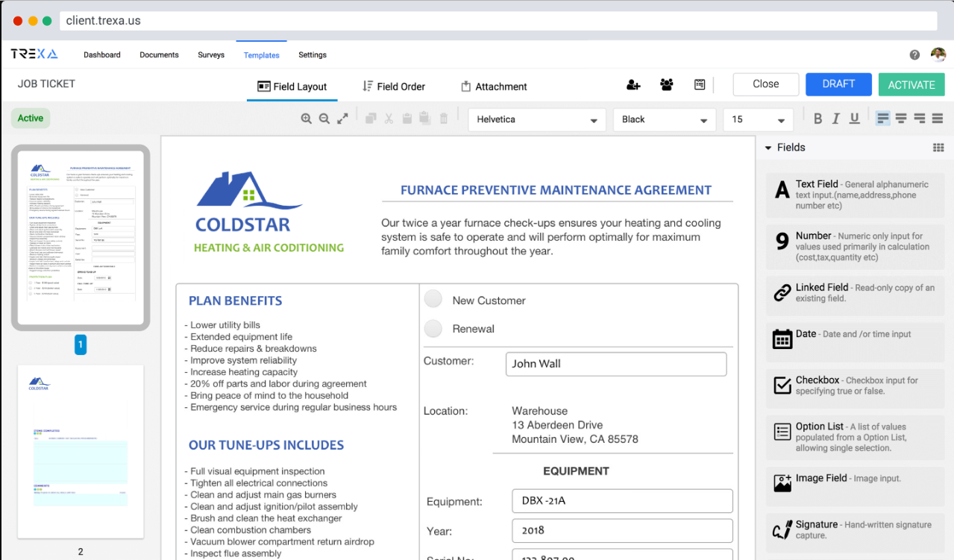Select the New Customer radio button

point(433,299)
